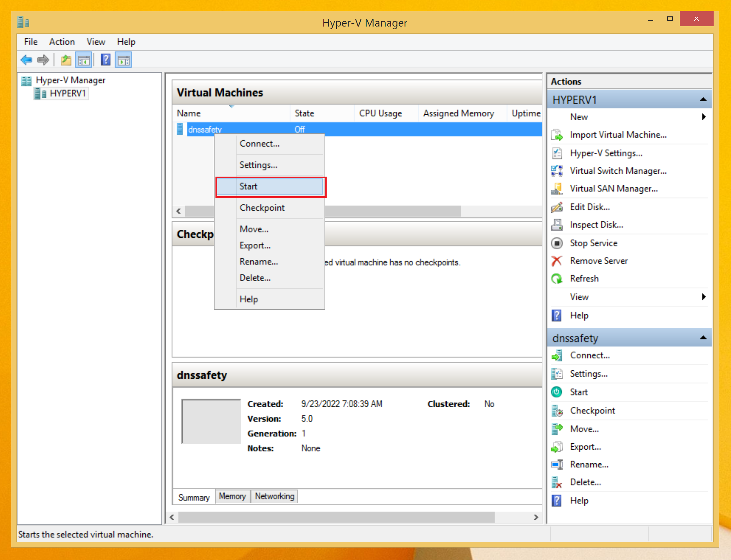This screenshot has height=560, width=731.
Task: Click left arrow of Virtual Machines horizontal scrollbar
Action: tap(179, 211)
